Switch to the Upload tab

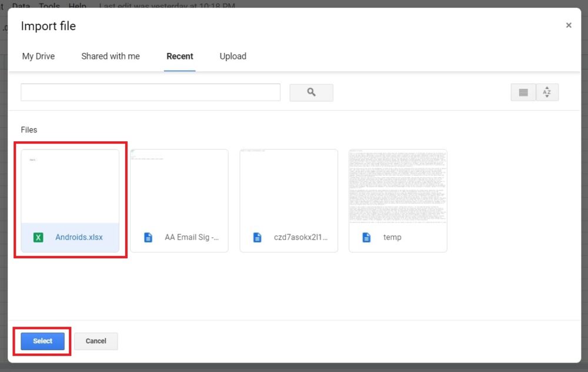coord(233,56)
